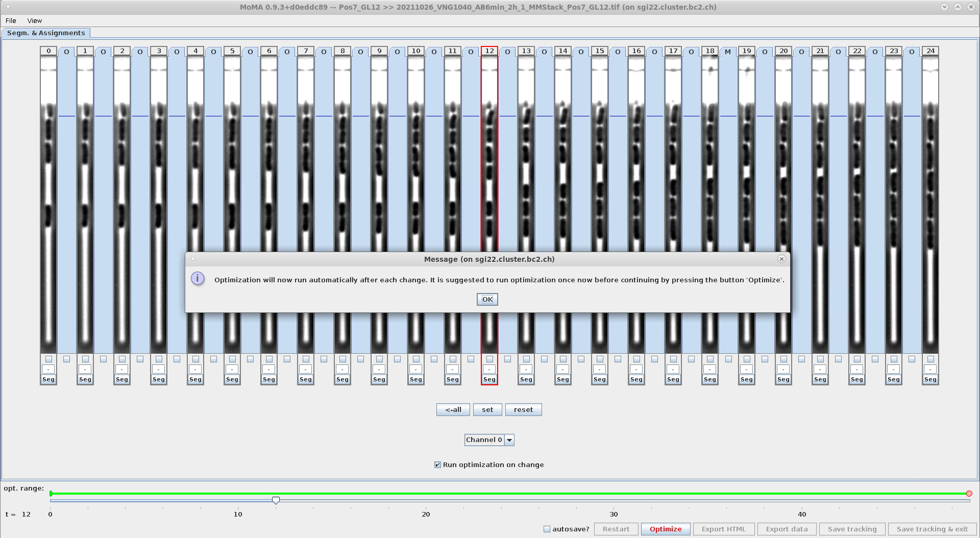980x538 pixels.
Task: Click the Seg button under frame 0
Action: [48, 379]
